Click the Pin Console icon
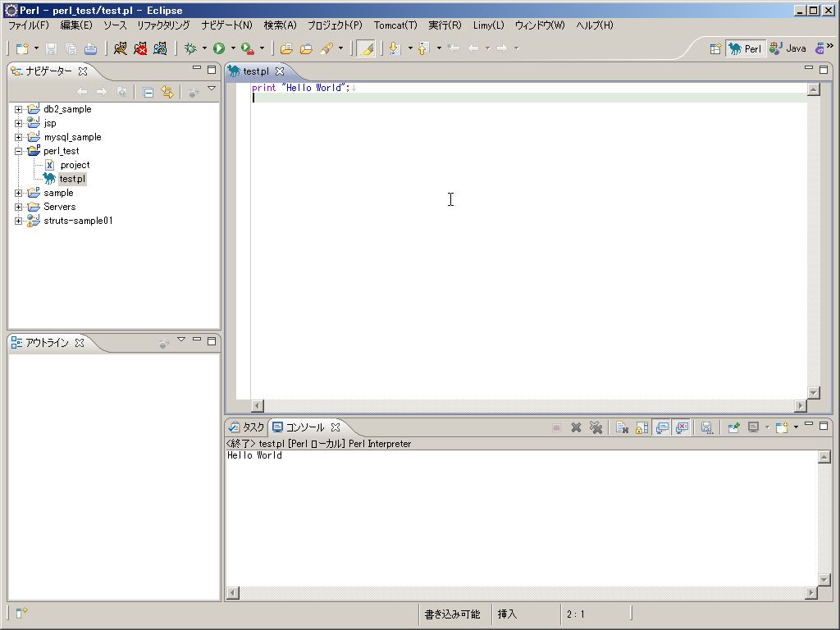840x630 pixels. [734, 427]
